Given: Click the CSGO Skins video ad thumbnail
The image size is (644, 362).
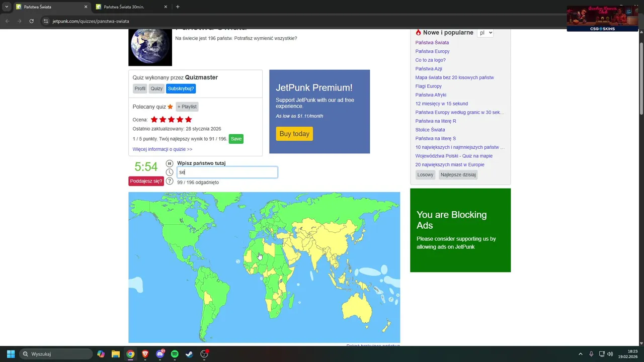Looking at the screenshot, I should pos(603,19).
